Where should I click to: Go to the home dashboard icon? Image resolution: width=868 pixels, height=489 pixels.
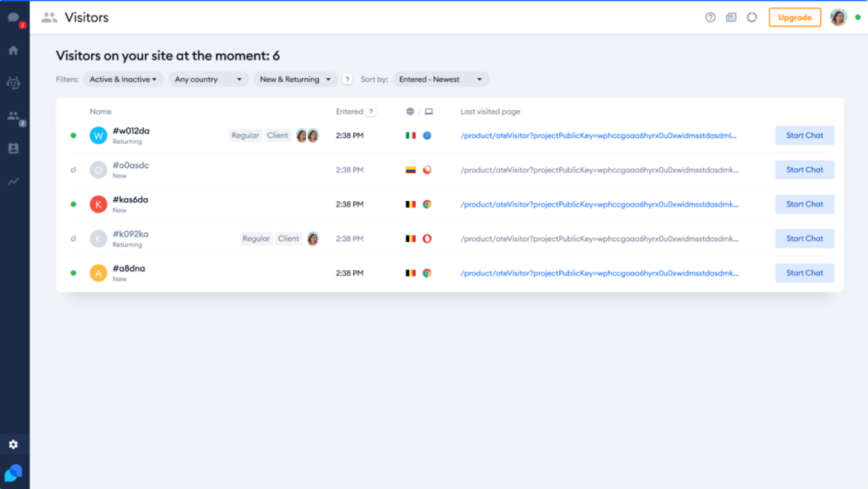point(14,50)
